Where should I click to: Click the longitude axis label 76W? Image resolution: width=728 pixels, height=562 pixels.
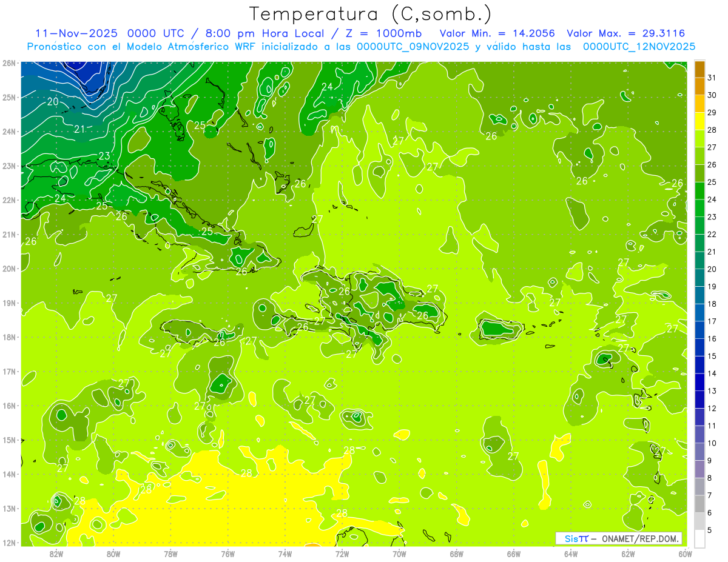click(x=227, y=554)
